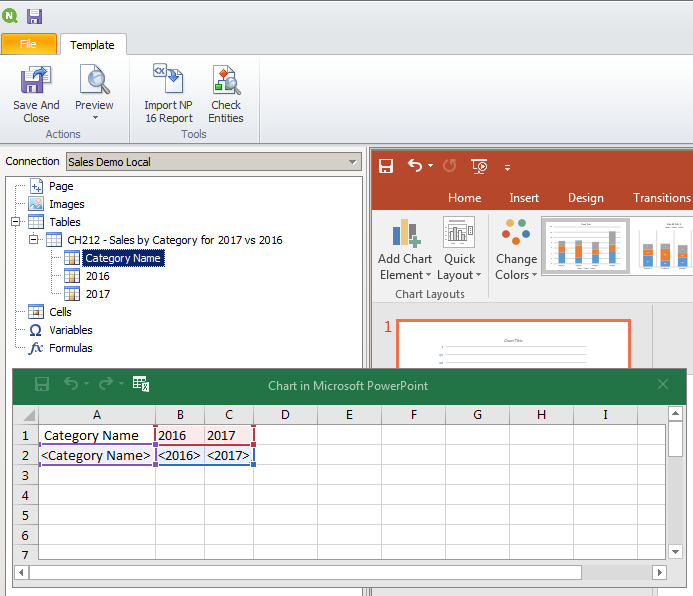693x596 pixels.
Task: Click the save icon in title bar
Action: pos(34,16)
